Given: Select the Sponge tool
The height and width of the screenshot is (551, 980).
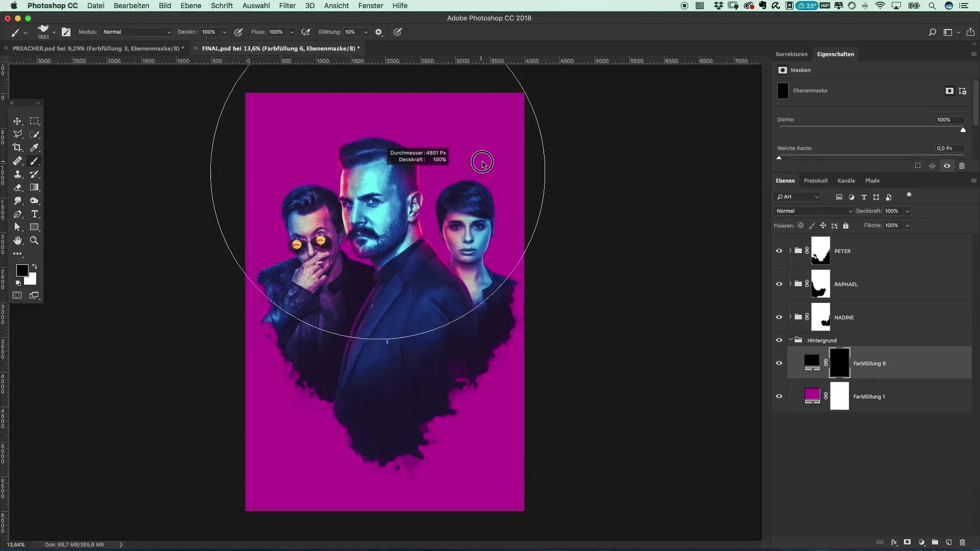Looking at the screenshot, I should tap(34, 201).
